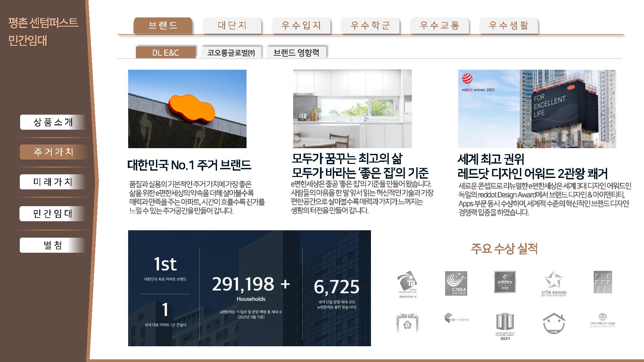Click the dark blue households statistics banner
The height and width of the screenshot is (362, 644).
pos(250,288)
